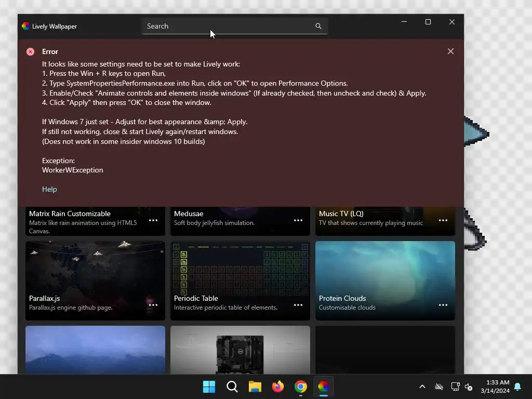Viewport: 532px width, 399px height.
Task: Click the Matrix Rain Customizable title
Action: click(70, 214)
